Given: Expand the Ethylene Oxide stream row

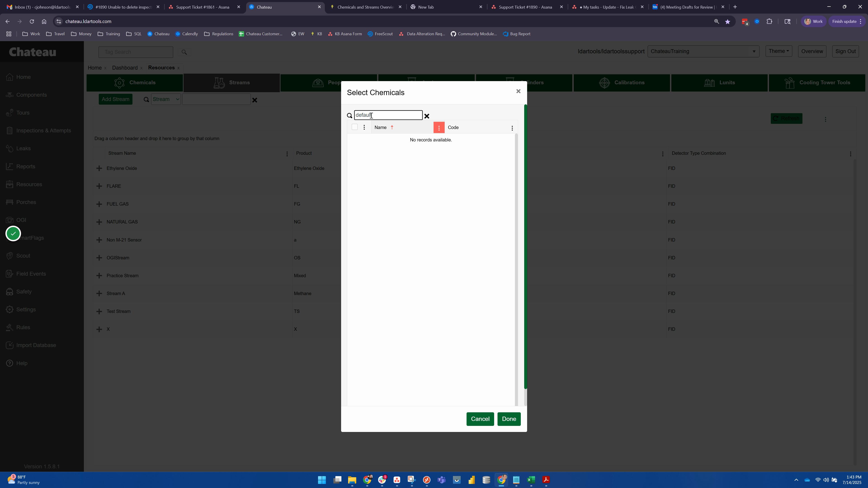Looking at the screenshot, I should pyautogui.click(x=99, y=168).
